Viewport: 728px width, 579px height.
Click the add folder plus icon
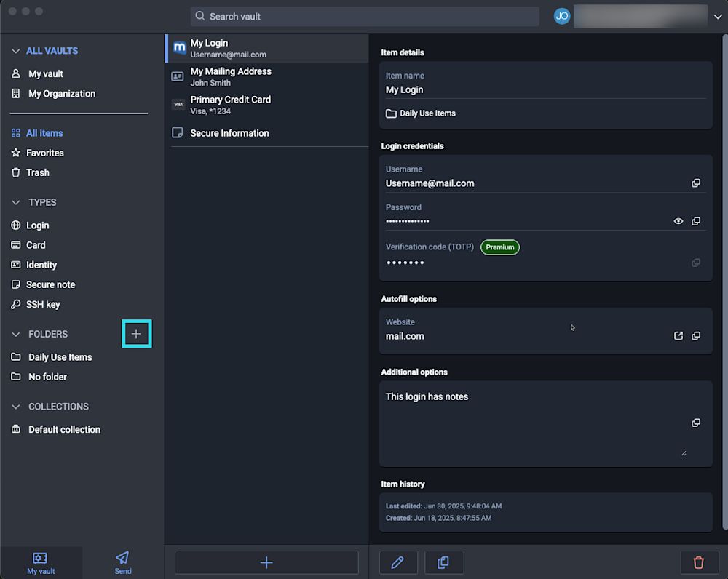[x=136, y=334]
